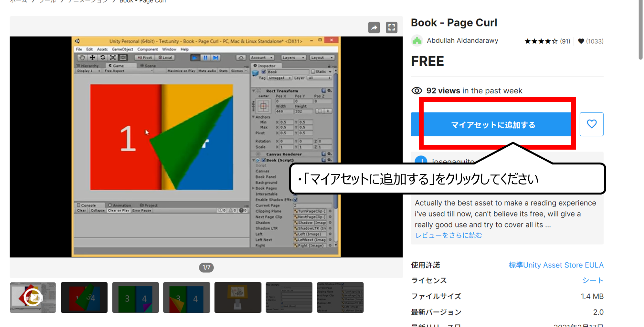Open the GameObject menu in Unity editor
Image resolution: width=644 pixels, height=327 pixels.
pyautogui.click(x=122, y=49)
